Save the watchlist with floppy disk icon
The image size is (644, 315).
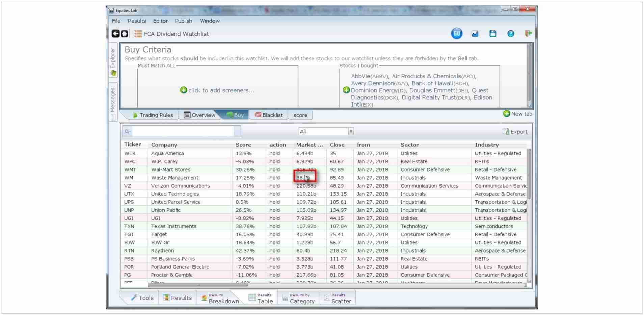pyautogui.click(x=493, y=34)
